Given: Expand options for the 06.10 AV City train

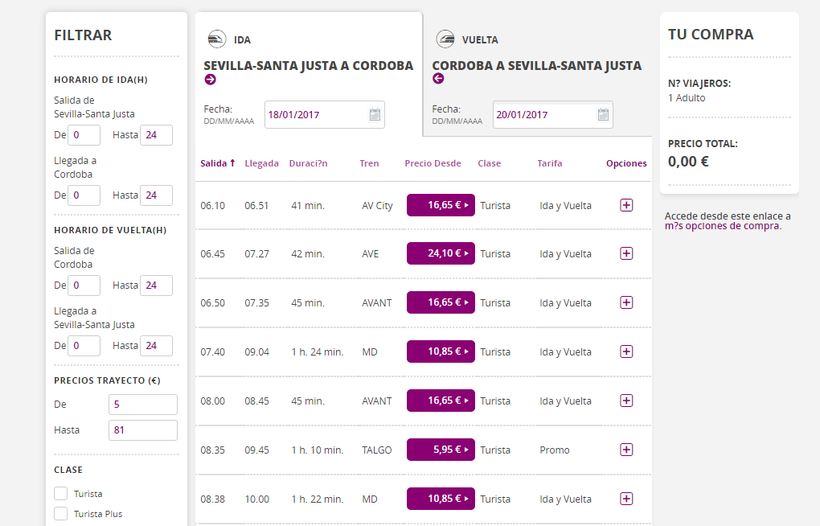Looking at the screenshot, I should click(x=626, y=205).
